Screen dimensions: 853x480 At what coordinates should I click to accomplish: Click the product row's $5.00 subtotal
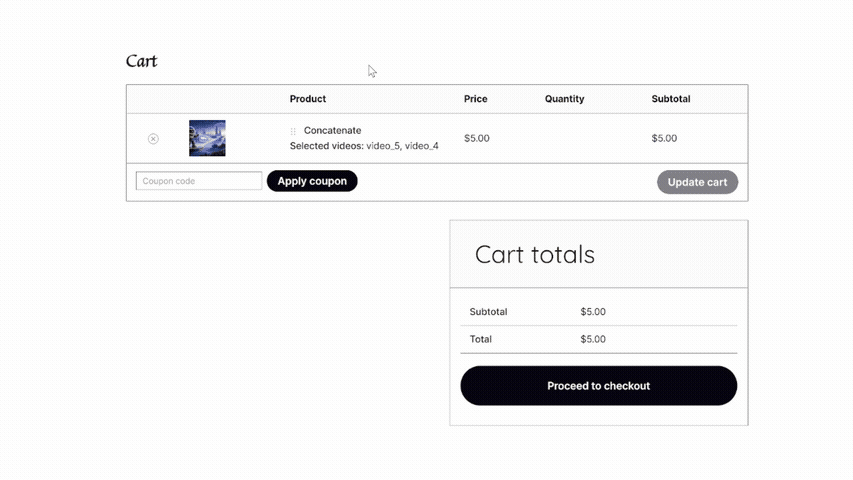coord(664,138)
